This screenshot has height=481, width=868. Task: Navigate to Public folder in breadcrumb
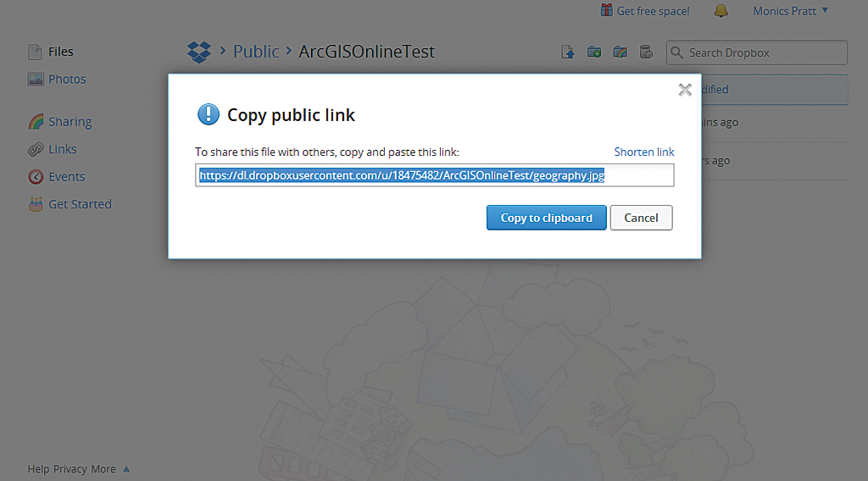256,52
